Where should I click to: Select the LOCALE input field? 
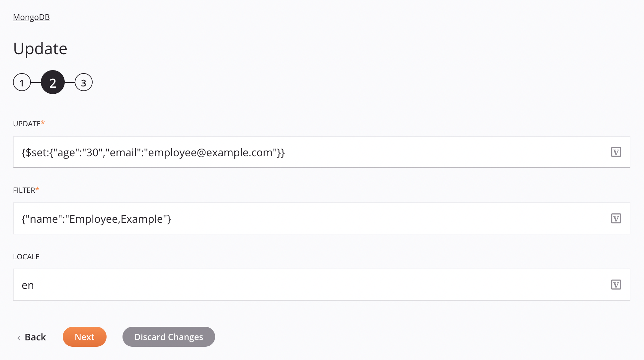322,285
